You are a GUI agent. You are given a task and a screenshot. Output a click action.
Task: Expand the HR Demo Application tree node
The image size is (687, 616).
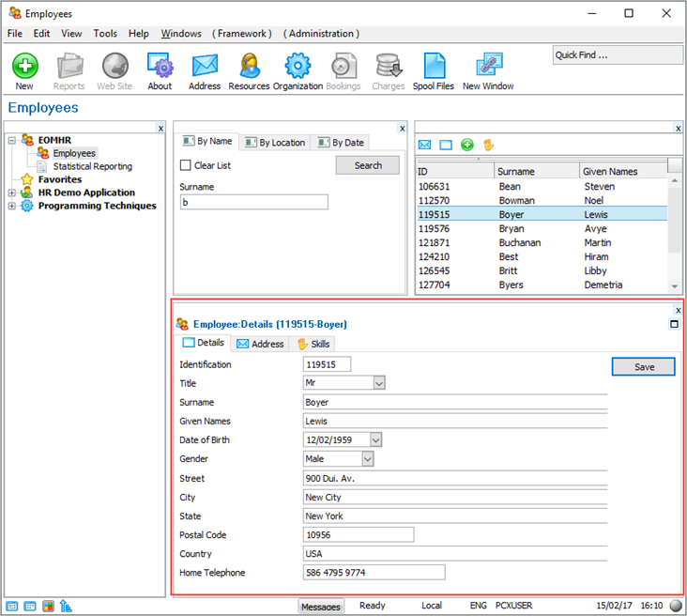(12, 192)
